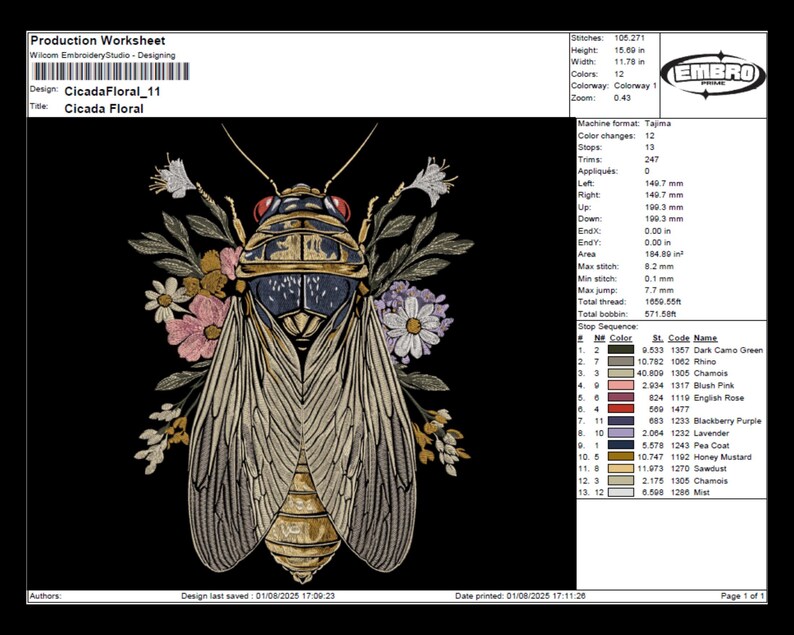Click the Lavender color swatch
794x635 pixels.
point(620,433)
